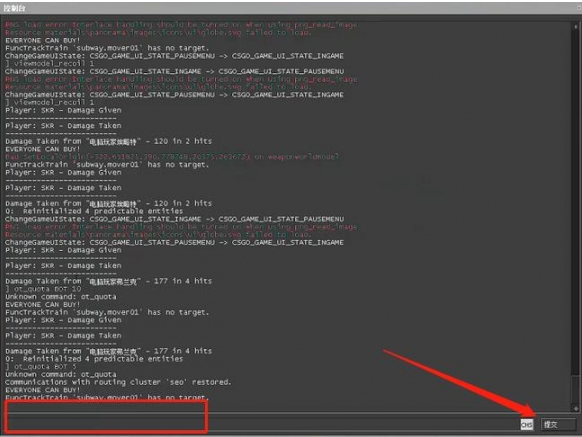Screen dimensions: 582x437
Task: Click the red 'weaponworldmodel' error line
Action: 172,157
